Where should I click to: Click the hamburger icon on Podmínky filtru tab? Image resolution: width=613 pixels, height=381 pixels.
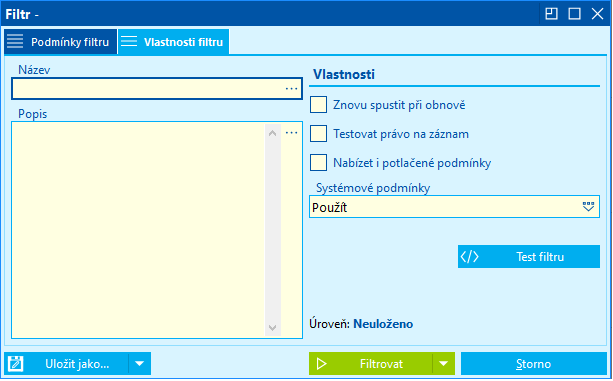point(15,41)
